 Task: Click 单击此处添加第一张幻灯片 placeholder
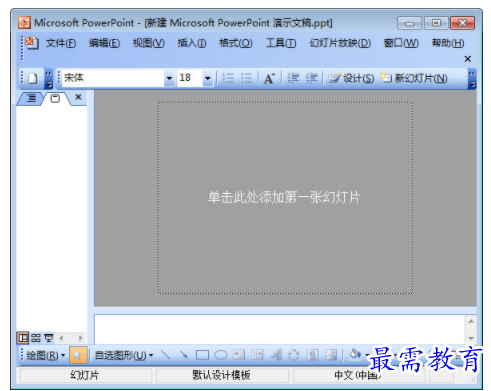[284, 197]
